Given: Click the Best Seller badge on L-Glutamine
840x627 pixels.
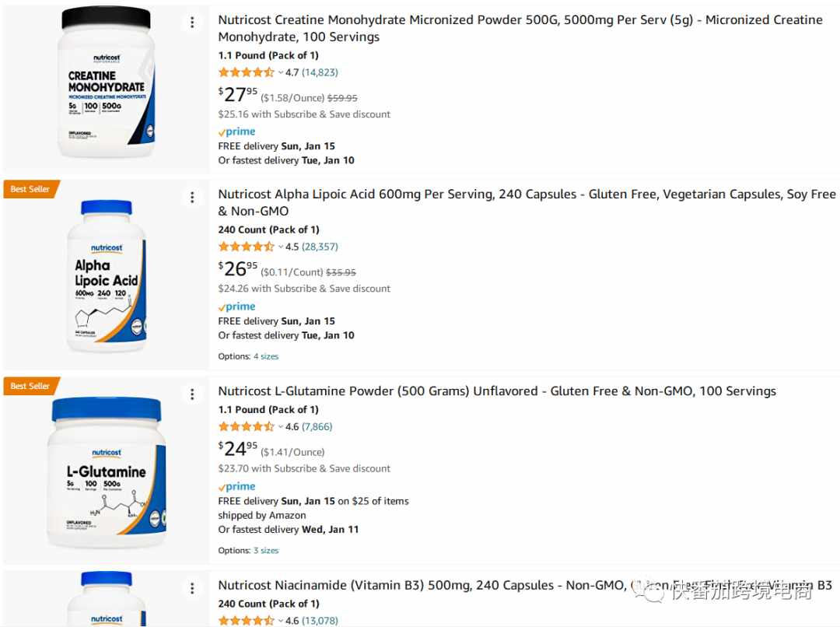Looking at the screenshot, I should (x=31, y=386).
